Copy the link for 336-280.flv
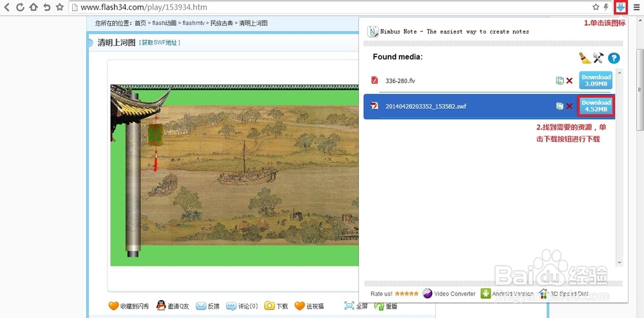Viewport: 644px width, 318px height. (560, 81)
